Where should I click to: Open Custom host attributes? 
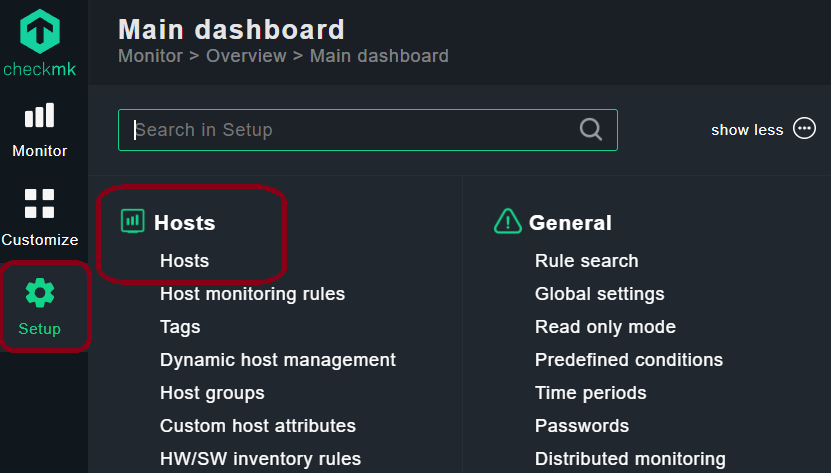point(258,426)
